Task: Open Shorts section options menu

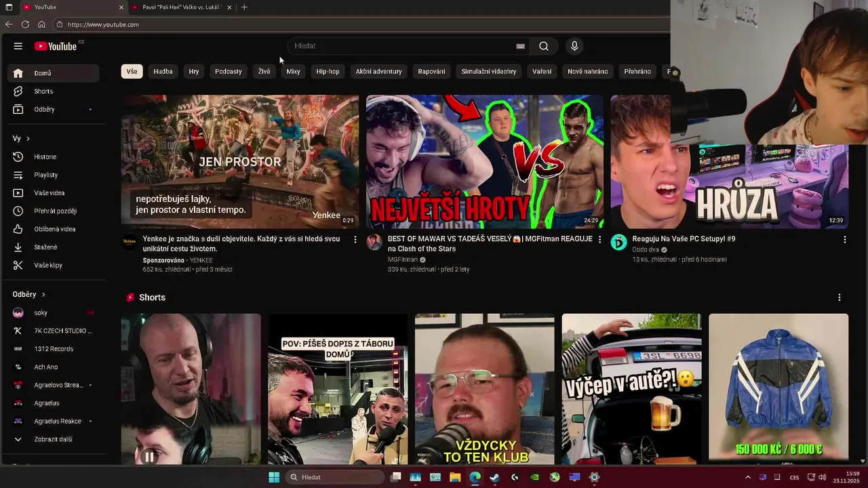Action: pyautogui.click(x=840, y=298)
